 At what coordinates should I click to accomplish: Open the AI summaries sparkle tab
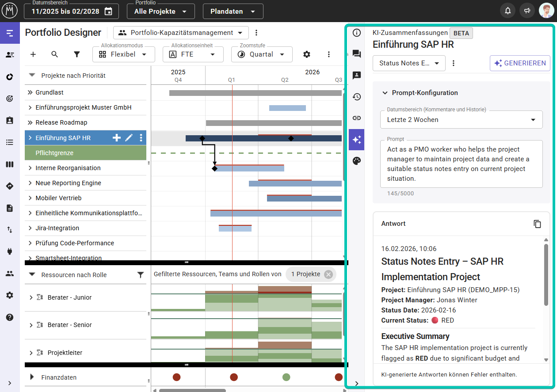pos(357,140)
